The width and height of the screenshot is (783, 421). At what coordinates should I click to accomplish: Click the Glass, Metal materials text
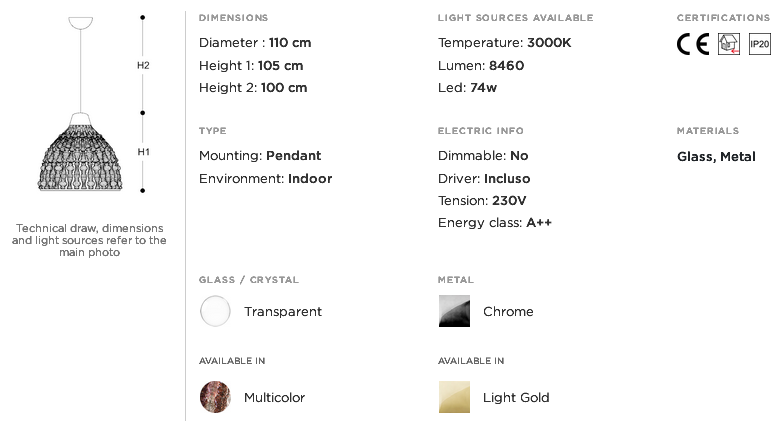pos(716,157)
